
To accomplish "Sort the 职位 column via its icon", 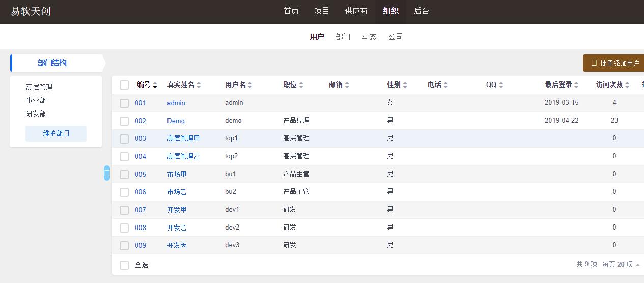I will click(x=301, y=85).
